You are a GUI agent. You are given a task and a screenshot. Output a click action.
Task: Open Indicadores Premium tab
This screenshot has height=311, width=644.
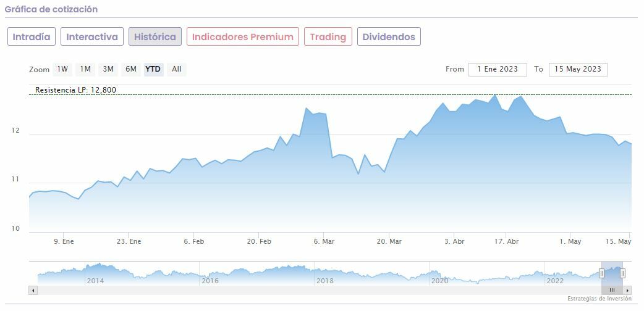[x=243, y=36]
